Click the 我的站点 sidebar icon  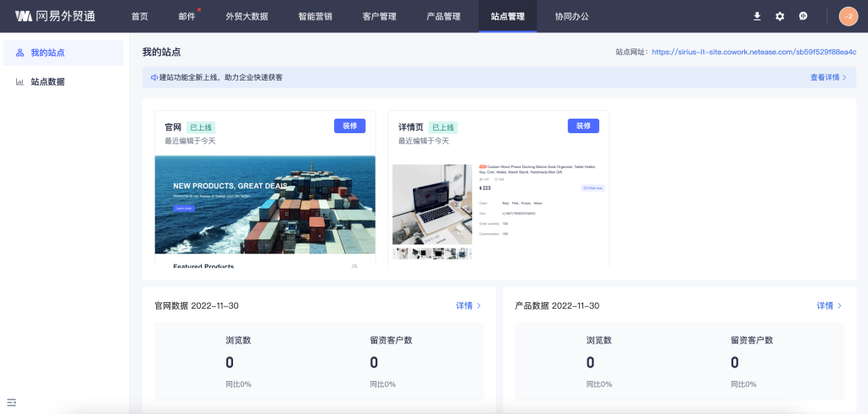(20, 53)
